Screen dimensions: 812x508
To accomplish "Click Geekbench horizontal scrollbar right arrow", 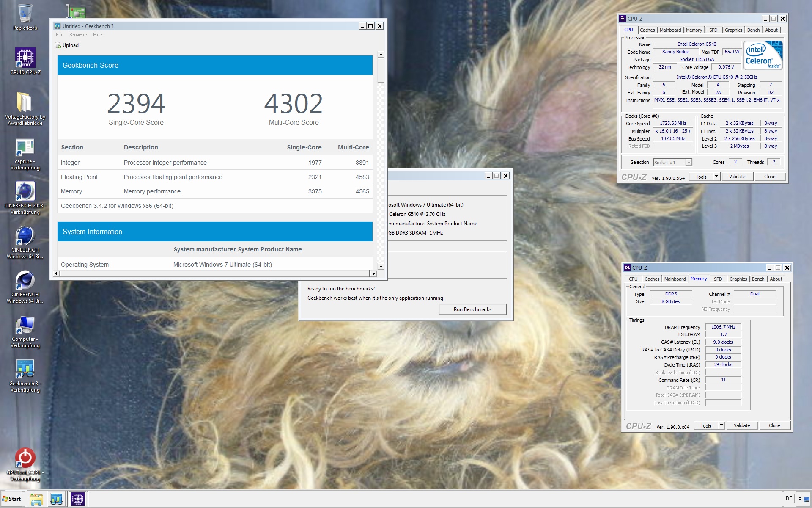I will (373, 273).
